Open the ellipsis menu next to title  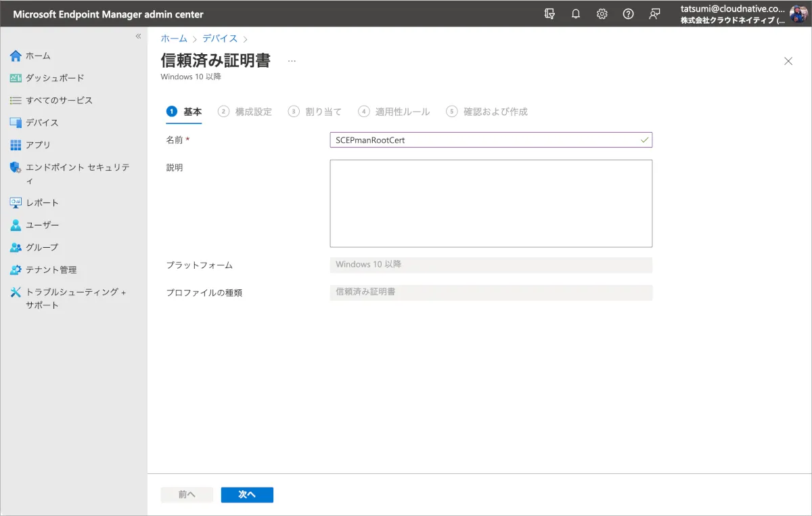pos(292,61)
